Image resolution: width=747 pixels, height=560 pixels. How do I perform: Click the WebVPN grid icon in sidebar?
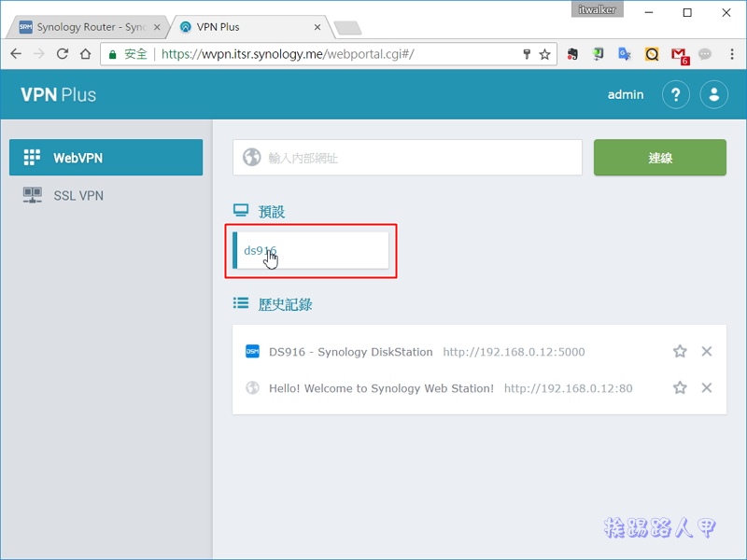point(32,158)
